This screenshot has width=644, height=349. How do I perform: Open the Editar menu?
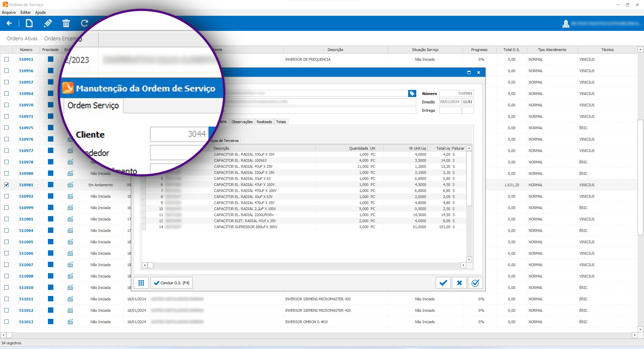tap(25, 12)
